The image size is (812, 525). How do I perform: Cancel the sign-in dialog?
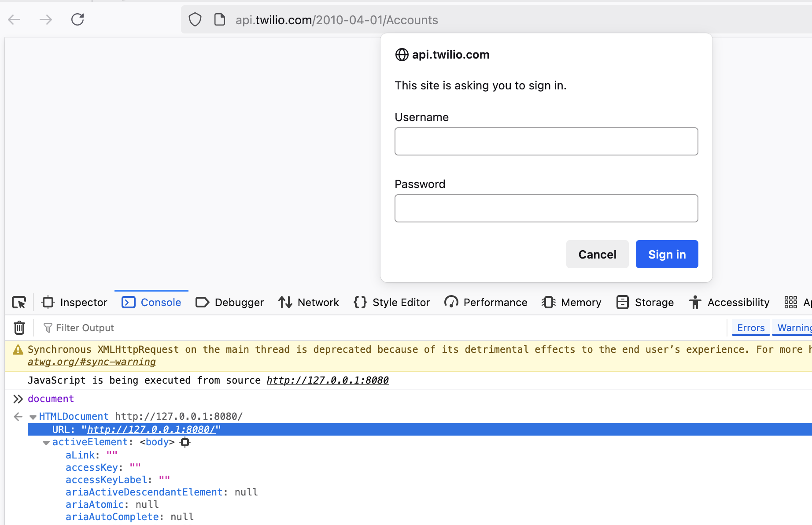(x=597, y=254)
